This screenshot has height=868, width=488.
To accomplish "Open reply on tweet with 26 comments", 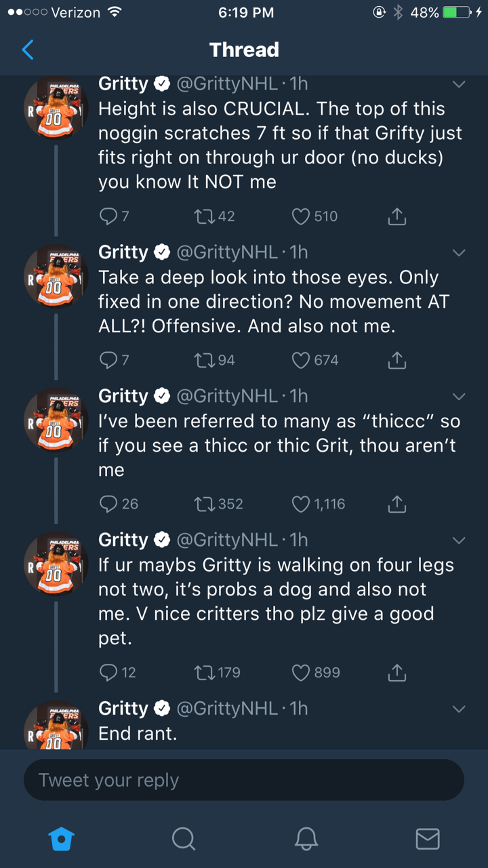I will tap(108, 504).
